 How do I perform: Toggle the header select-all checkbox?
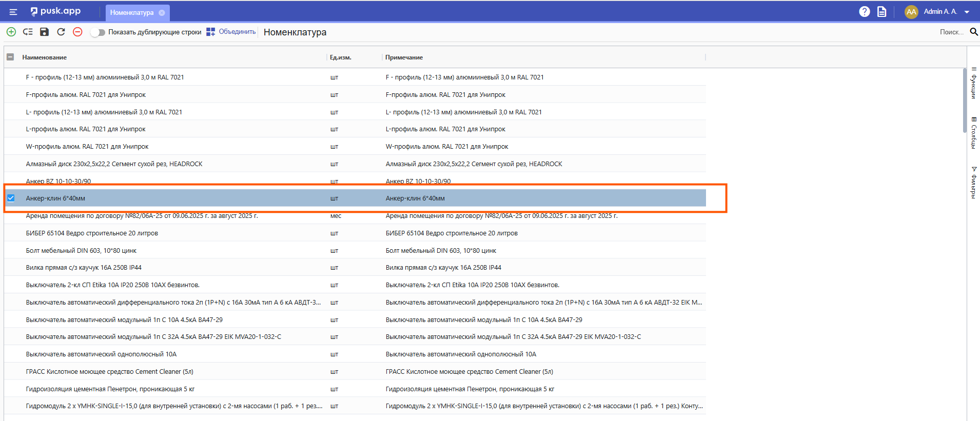tap(10, 57)
